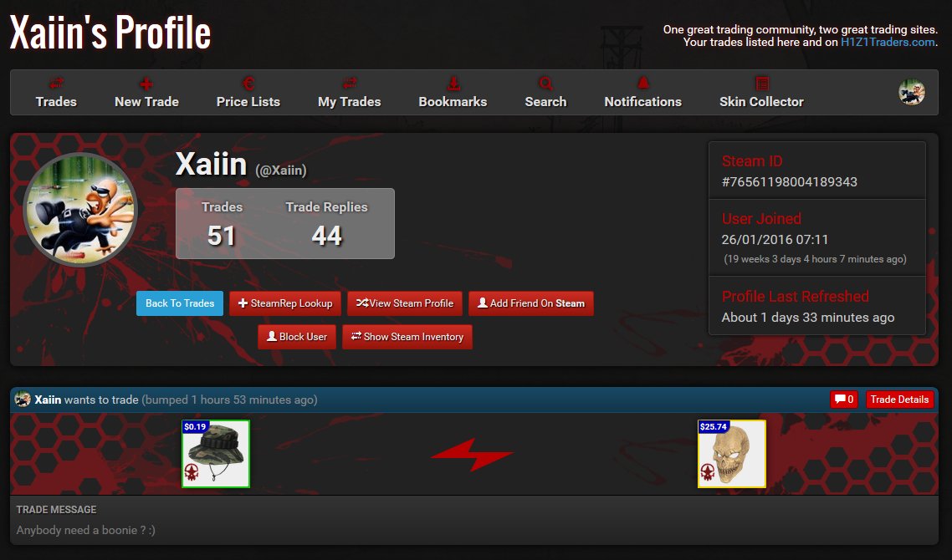The image size is (952, 560).
Task: Click the My Trades arrows icon
Action: click(349, 83)
